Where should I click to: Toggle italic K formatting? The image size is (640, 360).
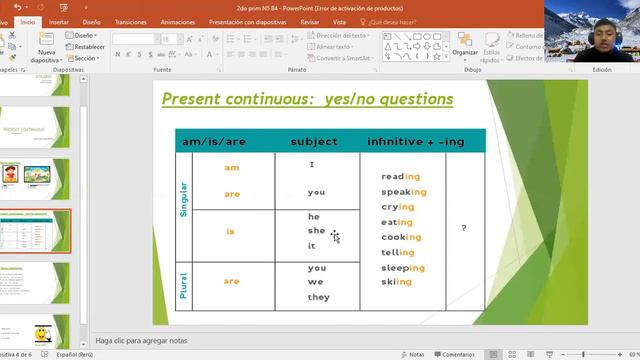tap(129, 54)
